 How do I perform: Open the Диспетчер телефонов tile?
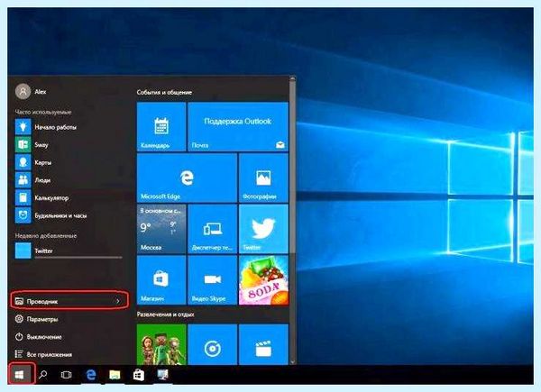pos(213,229)
